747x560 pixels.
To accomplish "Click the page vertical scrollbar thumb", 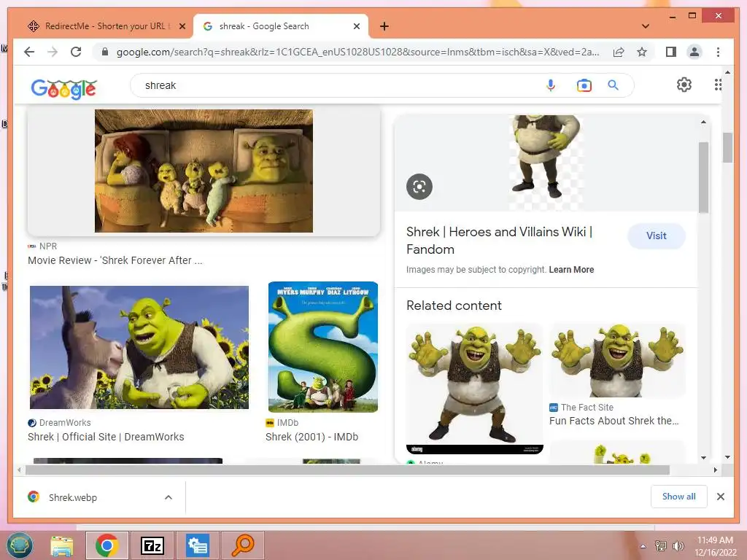I will 727,147.
